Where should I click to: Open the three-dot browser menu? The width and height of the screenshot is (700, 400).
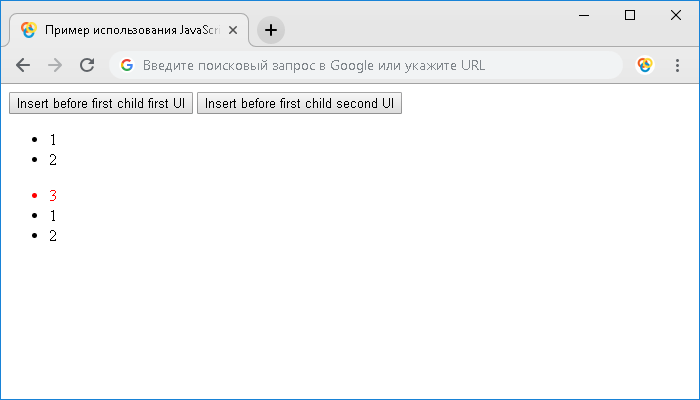(x=677, y=66)
